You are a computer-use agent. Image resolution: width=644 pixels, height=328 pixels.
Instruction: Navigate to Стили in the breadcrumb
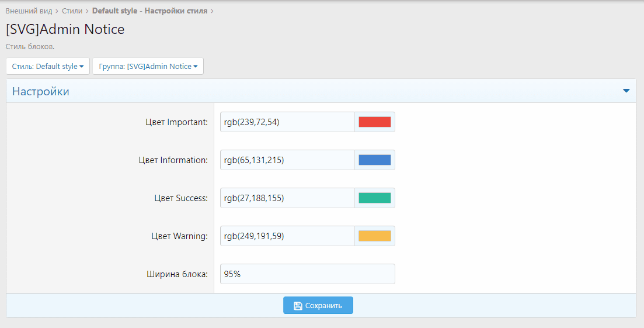tap(72, 11)
